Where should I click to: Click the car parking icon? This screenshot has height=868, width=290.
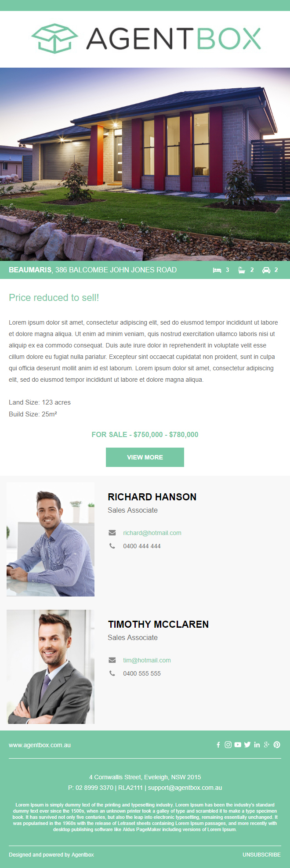[266, 270]
